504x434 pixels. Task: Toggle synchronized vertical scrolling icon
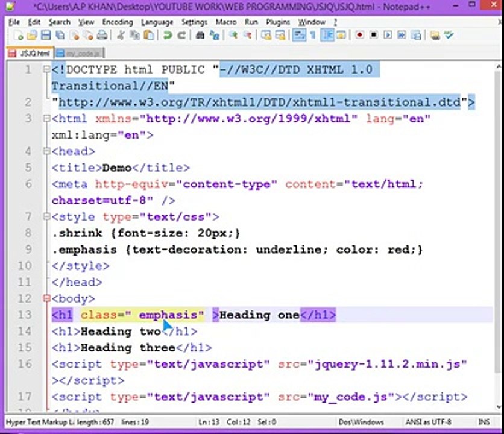click(x=266, y=35)
